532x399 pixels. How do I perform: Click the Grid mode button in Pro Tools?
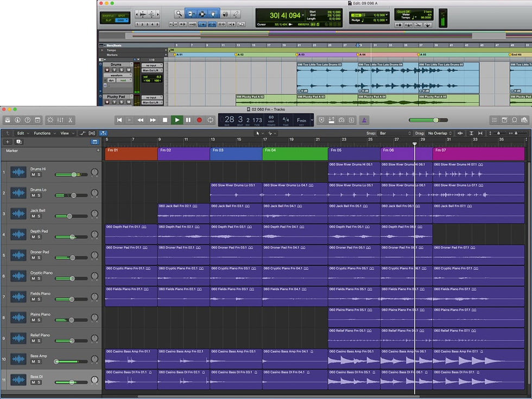(x=121, y=20)
